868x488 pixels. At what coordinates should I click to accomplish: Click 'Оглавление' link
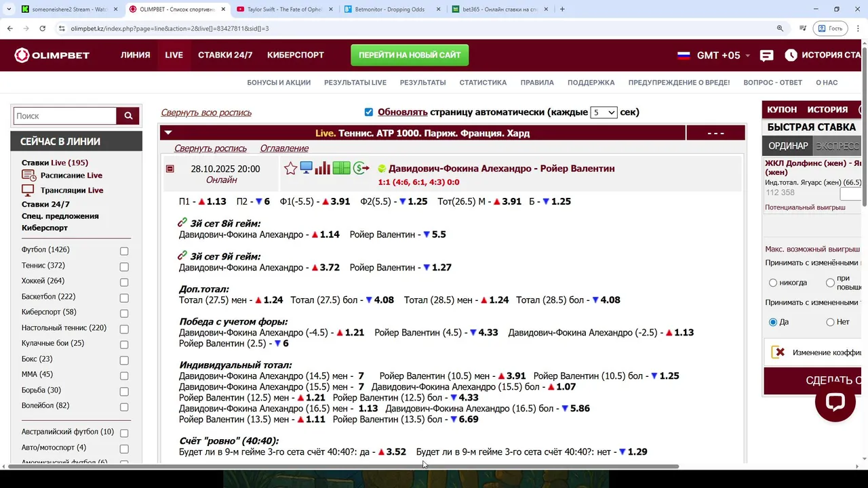(284, 148)
